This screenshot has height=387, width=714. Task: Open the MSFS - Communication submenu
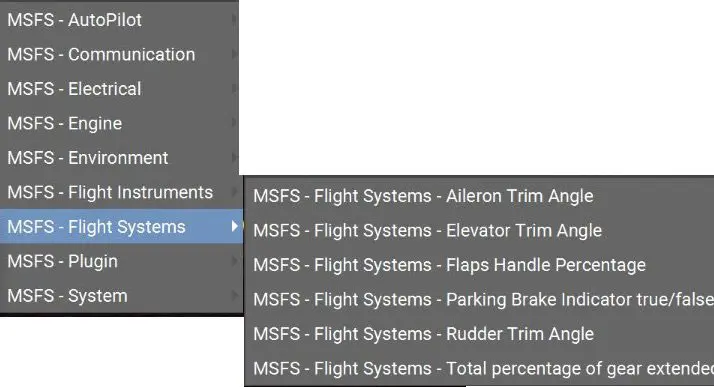point(119,55)
